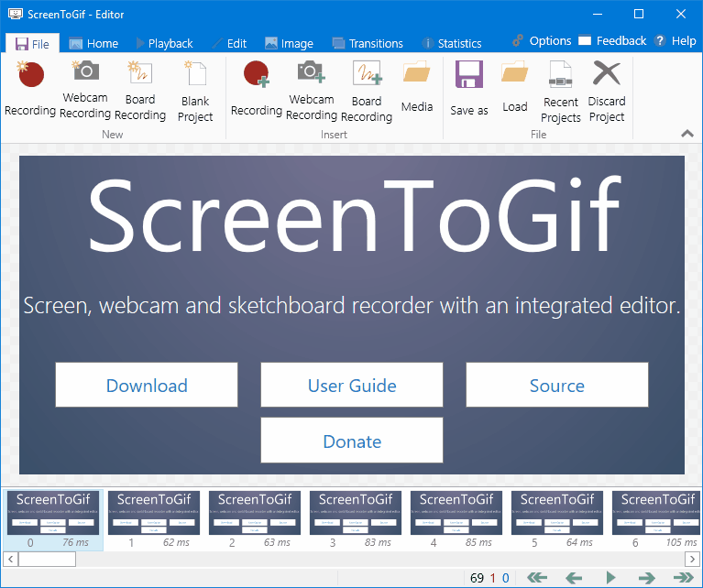This screenshot has width=703, height=588.
Task: Create a Blank Project
Action: pos(195,91)
